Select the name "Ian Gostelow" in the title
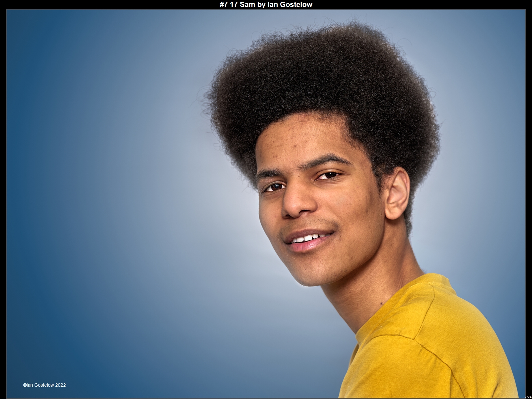This screenshot has height=399, width=532. click(290, 4)
